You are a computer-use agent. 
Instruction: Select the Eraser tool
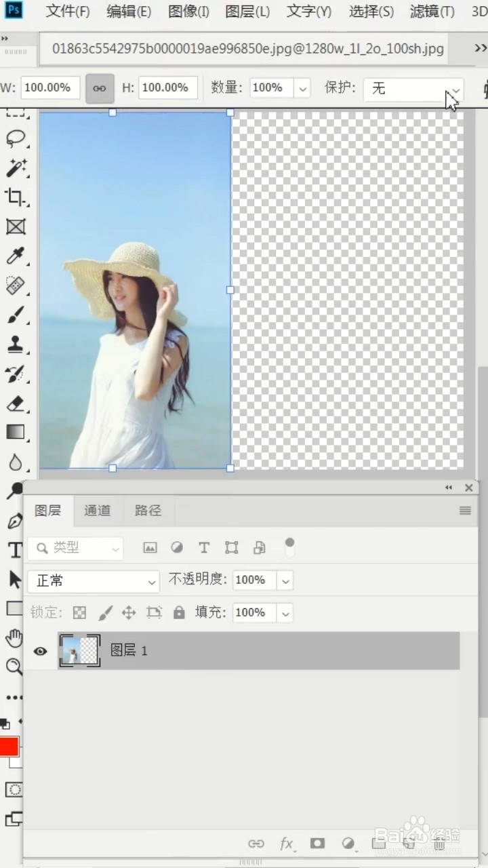point(15,403)
